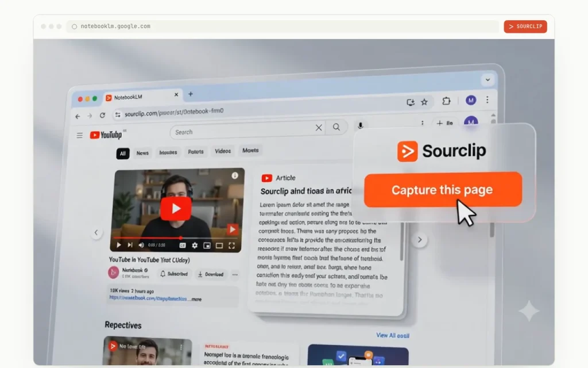Click the red channel watermark on the video

232,229
